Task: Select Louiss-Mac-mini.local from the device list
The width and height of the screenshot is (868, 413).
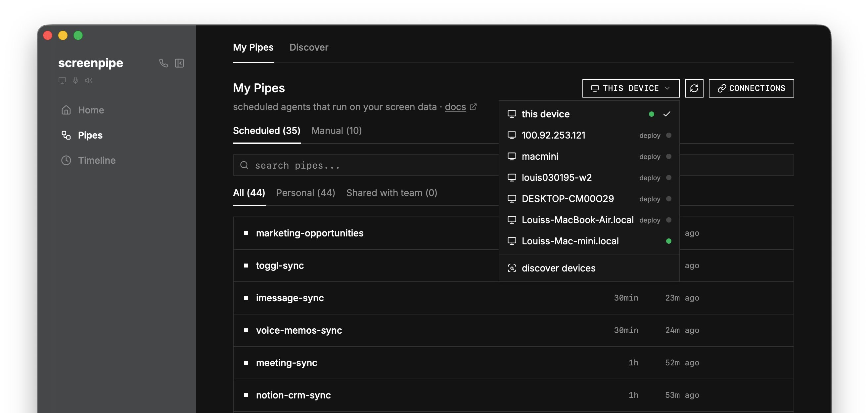Action: [570, 241]
